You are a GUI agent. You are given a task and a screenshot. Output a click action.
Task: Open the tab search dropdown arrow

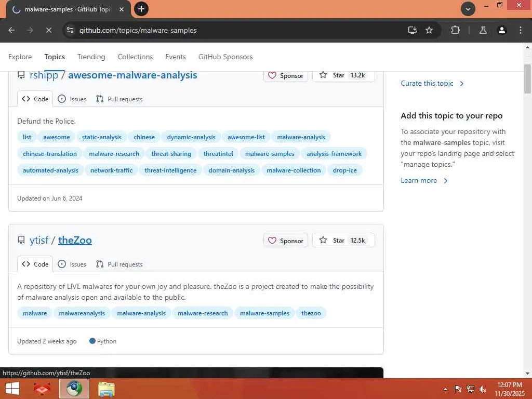(468, 9)
